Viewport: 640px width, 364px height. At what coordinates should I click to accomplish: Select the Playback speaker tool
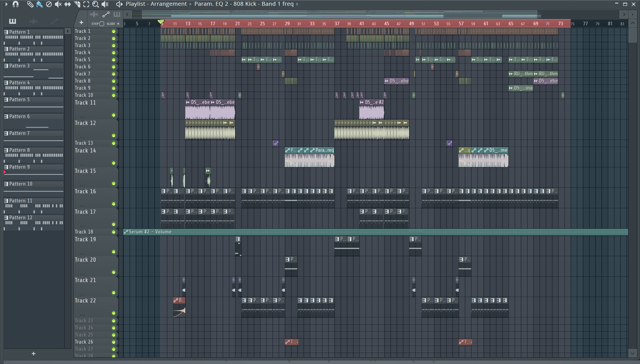(105, 4)
